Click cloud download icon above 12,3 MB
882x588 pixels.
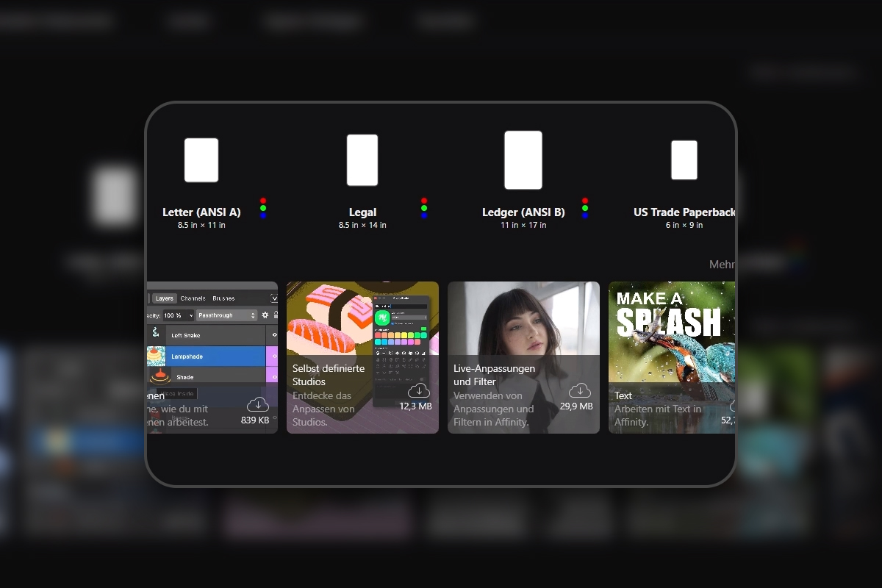419,390
